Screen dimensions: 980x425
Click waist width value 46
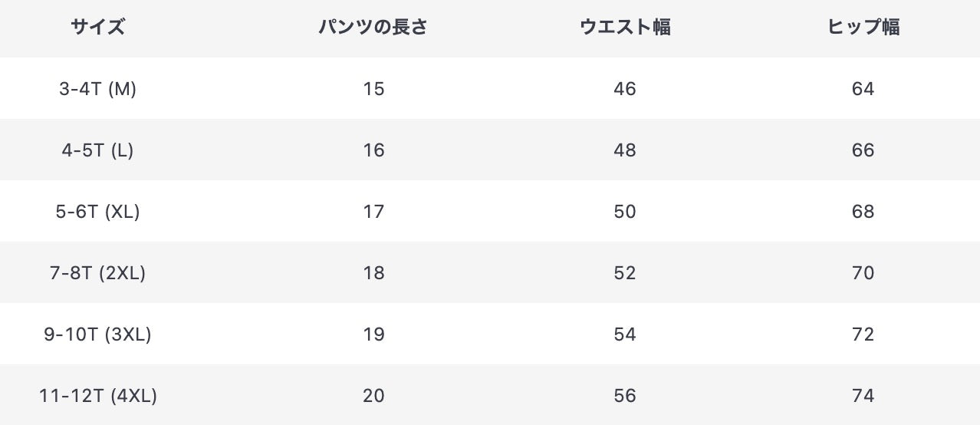(x=625, y=89)
